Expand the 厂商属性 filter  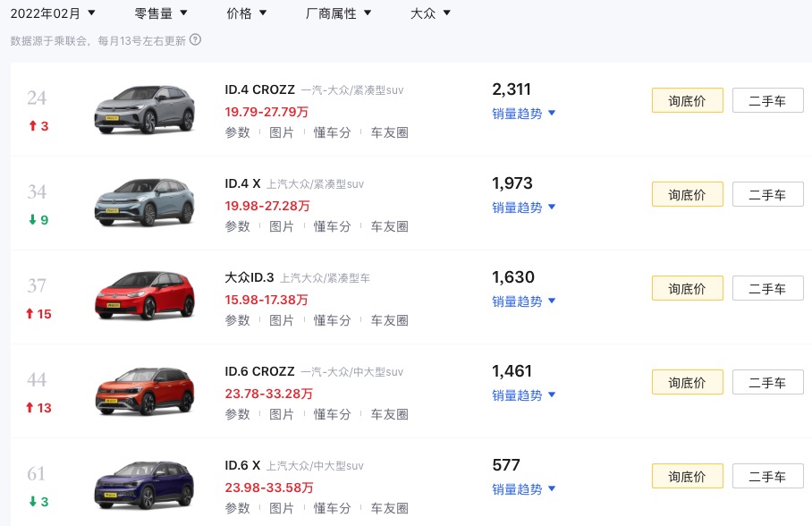338,13
